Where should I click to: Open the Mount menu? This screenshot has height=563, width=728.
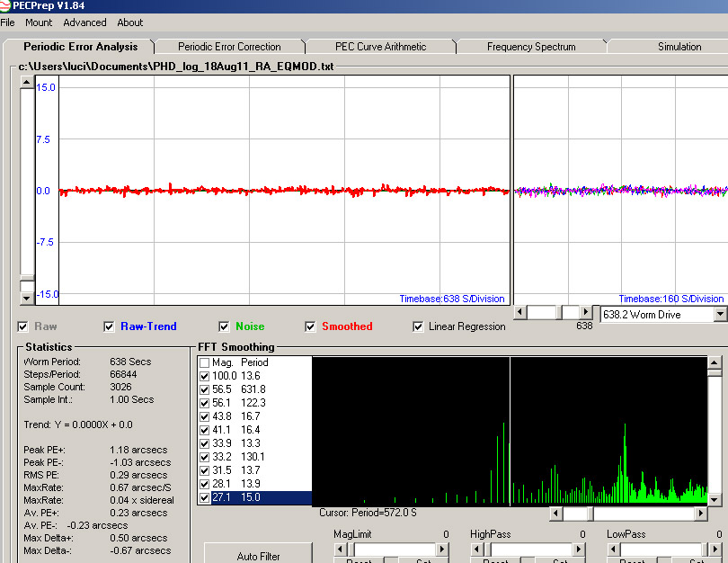pyautogui.click(x=39, y=22)
